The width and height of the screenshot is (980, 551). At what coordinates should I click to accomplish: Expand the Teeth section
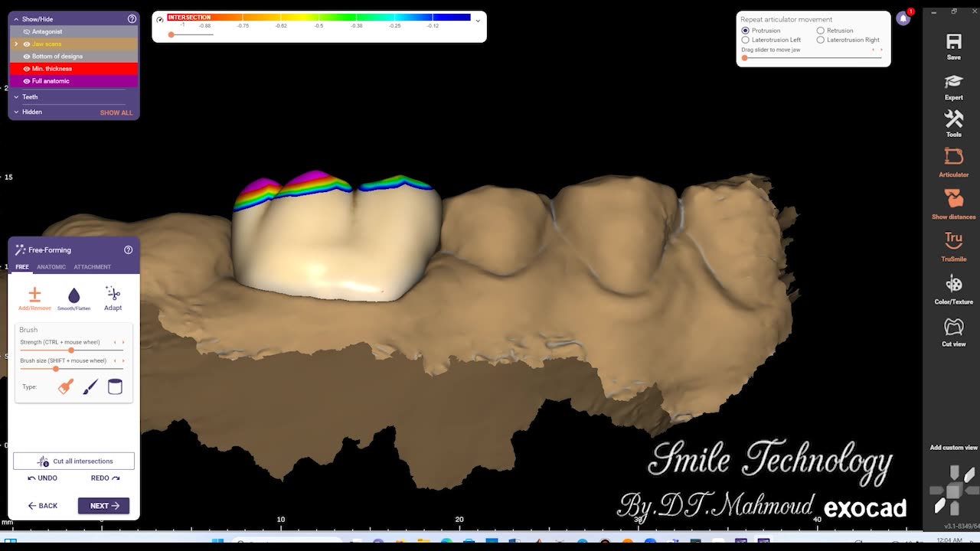tap(16, 97)
